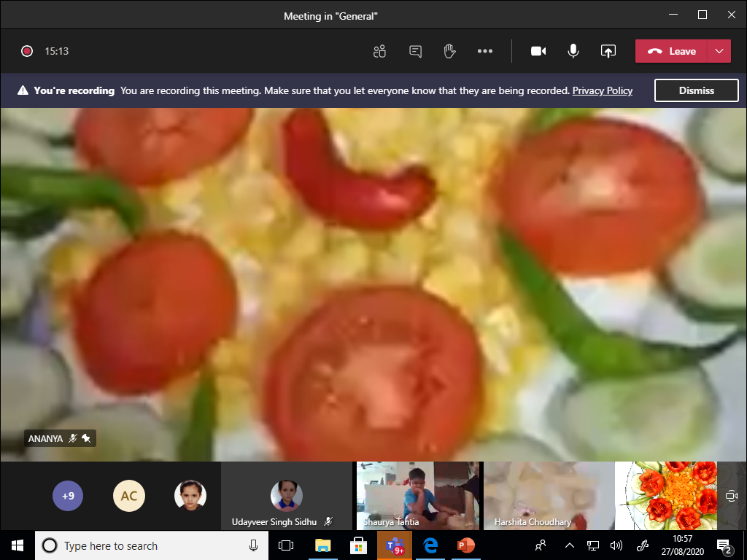Expand the Leave options dropdown arrow
Image resolution: width=747 pixels, height=560 pixels.
click(x=719, y=51)
